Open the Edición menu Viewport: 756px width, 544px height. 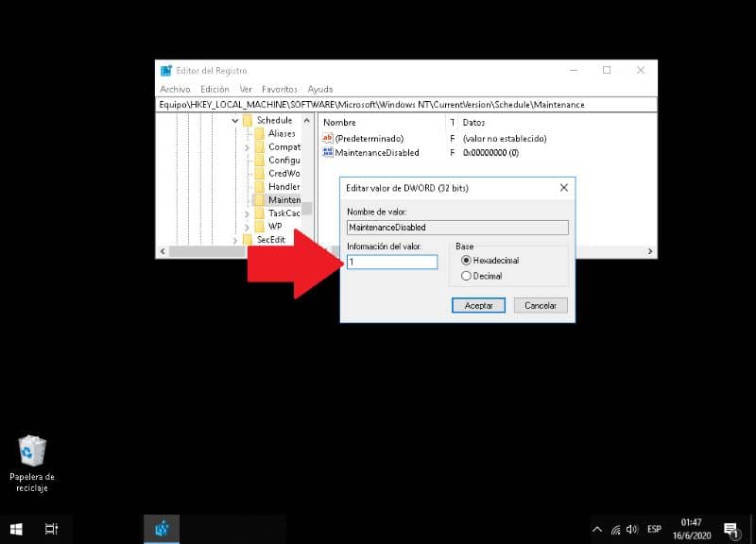coord(215,89)
